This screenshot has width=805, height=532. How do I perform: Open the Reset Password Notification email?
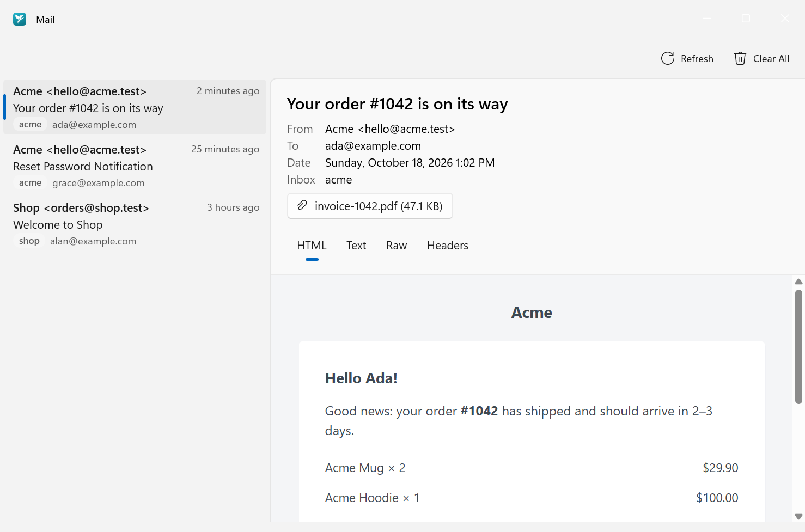click(135, 166)
